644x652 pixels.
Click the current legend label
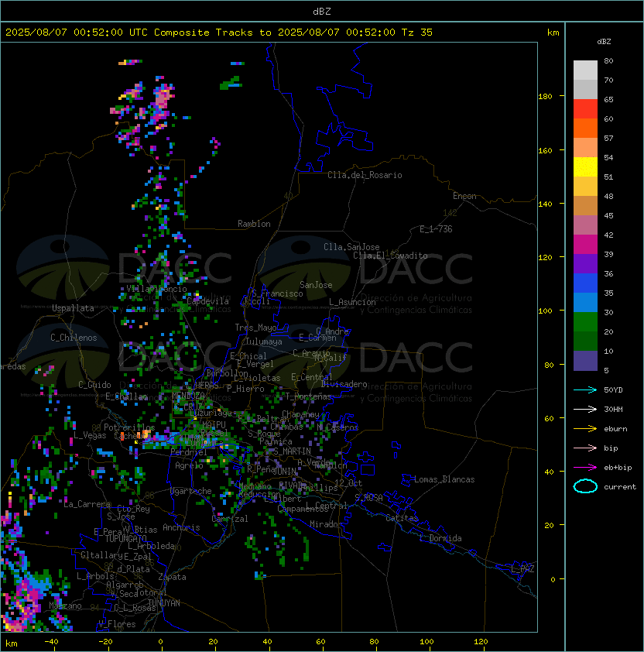[x=620, y=487]
